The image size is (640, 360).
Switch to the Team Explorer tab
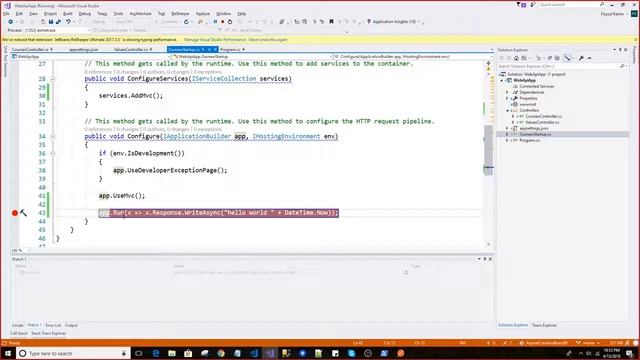pos(544,325)
